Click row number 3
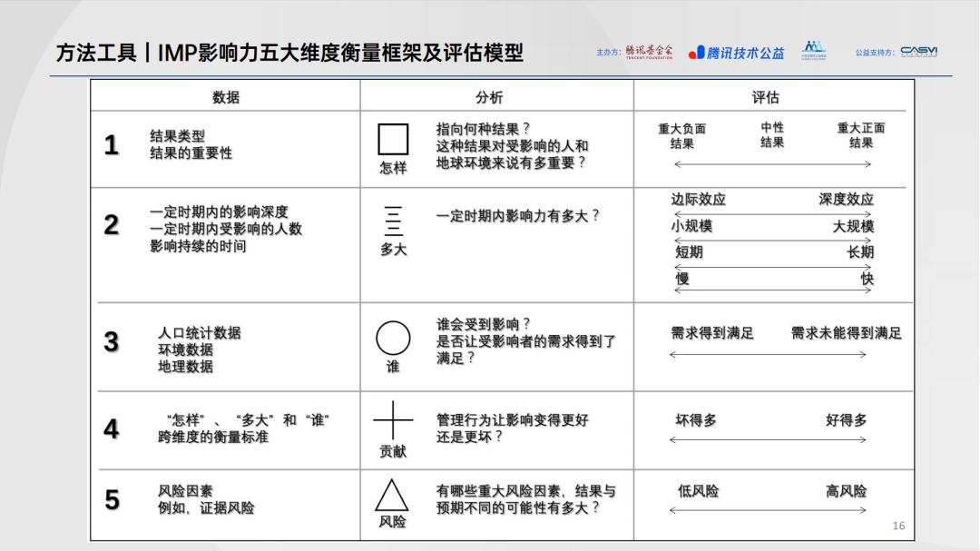 pyautogui.click(x=112, y=341)
